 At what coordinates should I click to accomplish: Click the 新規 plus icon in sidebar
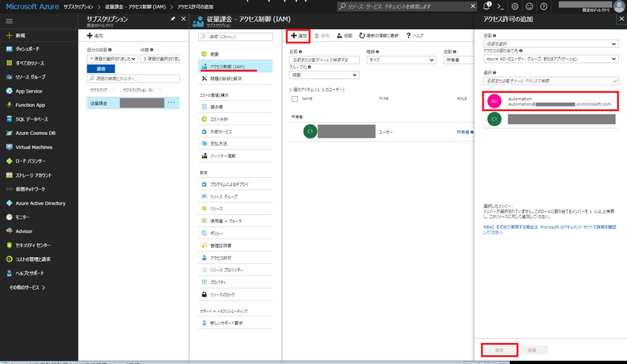click(9, 35)
